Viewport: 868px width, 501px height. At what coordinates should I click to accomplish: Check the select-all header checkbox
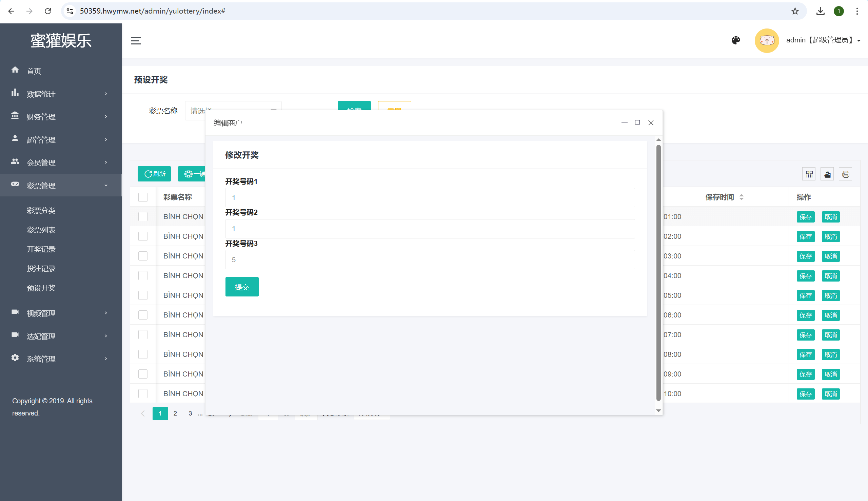click(x=143, y=197)
